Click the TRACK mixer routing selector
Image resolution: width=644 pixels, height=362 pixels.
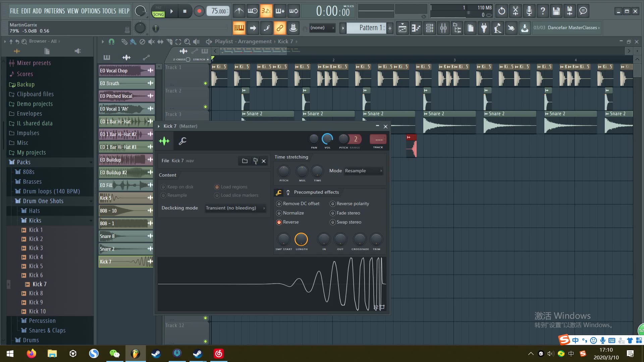[x=378, y=139]
